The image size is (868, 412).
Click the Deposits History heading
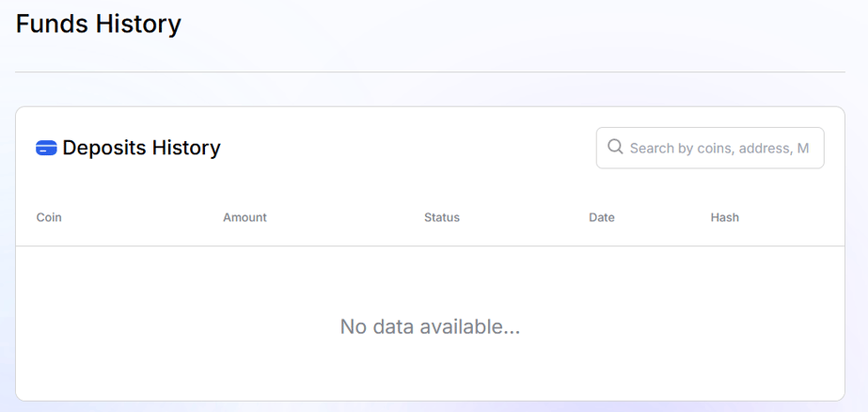(x=141, y=148)
